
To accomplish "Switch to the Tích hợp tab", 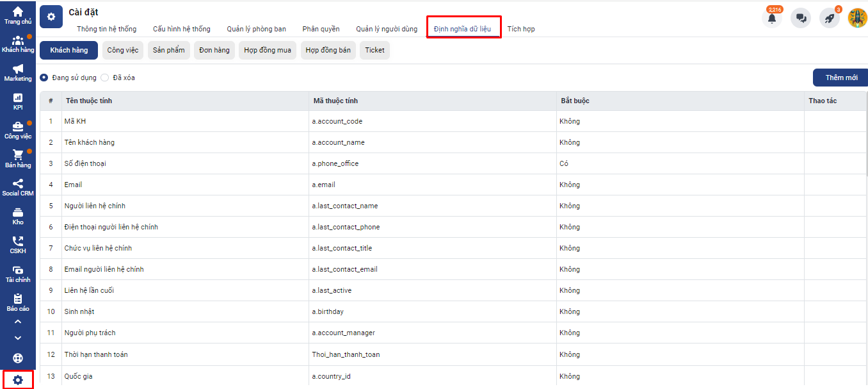I will point(521,29).
